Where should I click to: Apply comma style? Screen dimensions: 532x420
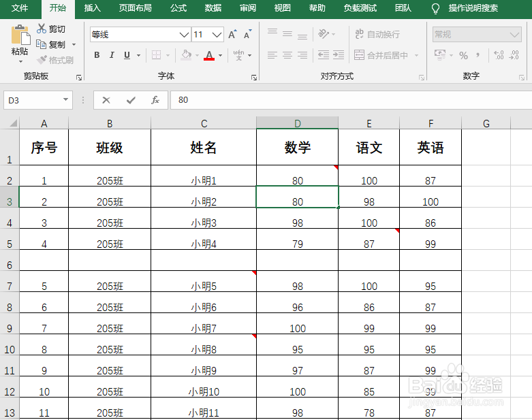478,55
